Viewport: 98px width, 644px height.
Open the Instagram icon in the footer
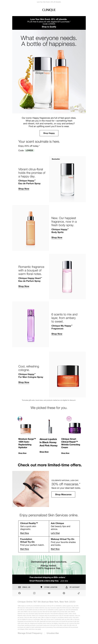34,593
